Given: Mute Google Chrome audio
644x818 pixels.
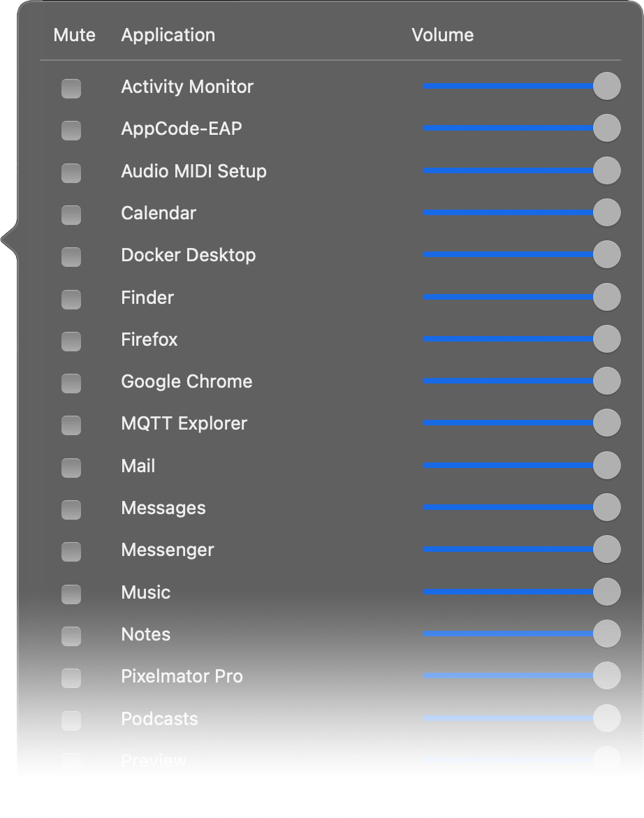Looking at the screenshot, I should pos(71,383).
